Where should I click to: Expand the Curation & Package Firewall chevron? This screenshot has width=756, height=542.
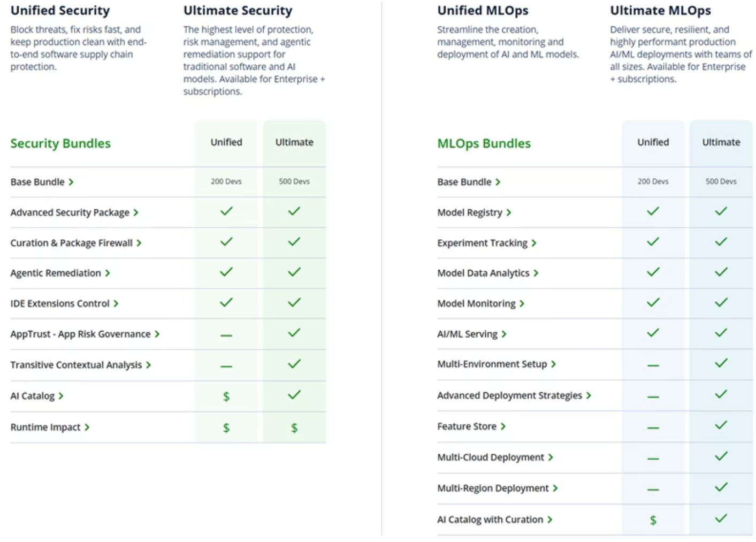(x=139, y=243)
